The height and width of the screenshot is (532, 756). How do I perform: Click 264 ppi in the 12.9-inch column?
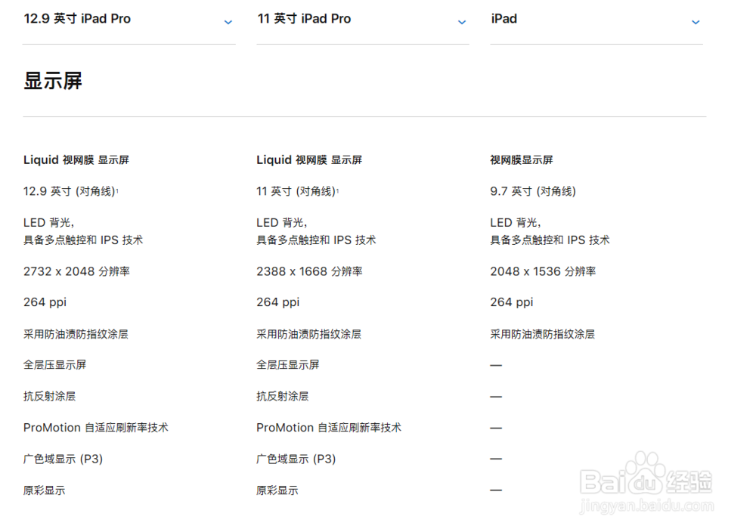click(x=44, y=302)
